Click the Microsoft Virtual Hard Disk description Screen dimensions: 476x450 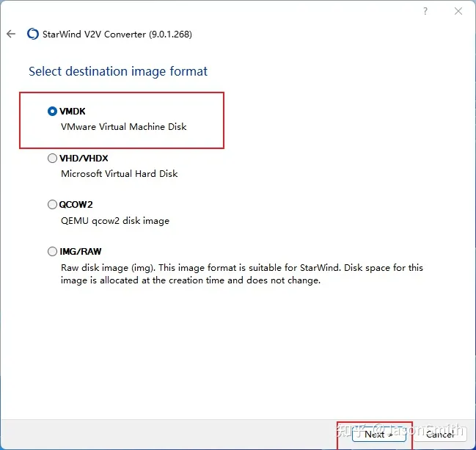(119, 174)
